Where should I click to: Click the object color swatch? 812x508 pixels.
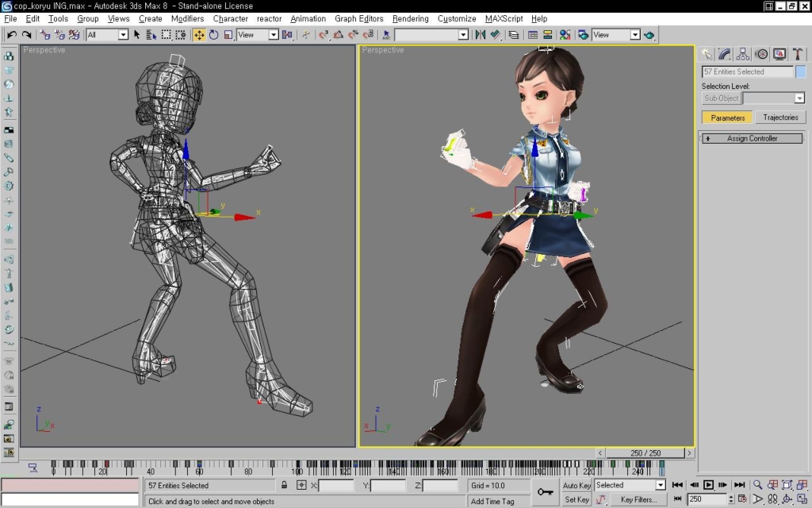coord(801,71)
